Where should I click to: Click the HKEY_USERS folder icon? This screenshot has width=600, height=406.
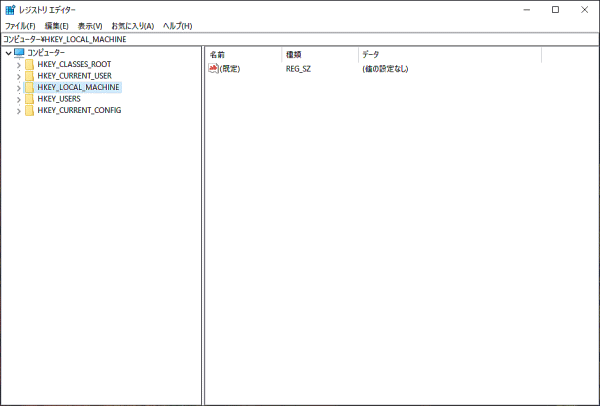[x=29, y=99]
